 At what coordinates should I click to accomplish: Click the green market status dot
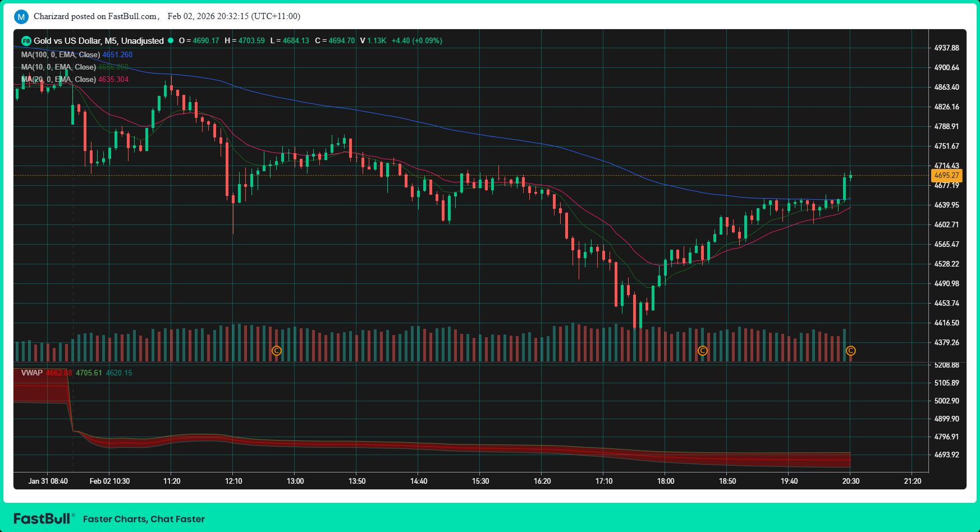(171, 40)
